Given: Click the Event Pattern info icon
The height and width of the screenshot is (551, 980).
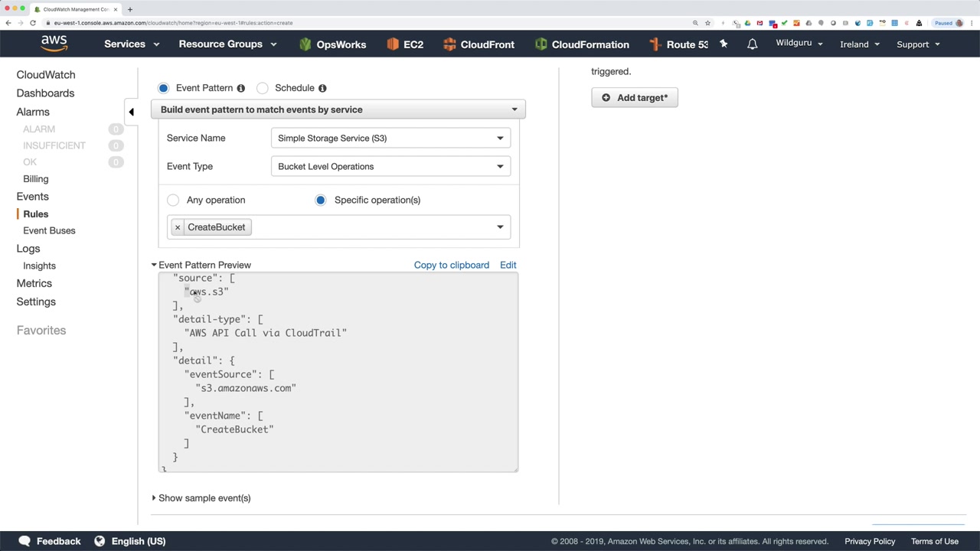Looking at the screenshot, I should click(x=240, y=88).
